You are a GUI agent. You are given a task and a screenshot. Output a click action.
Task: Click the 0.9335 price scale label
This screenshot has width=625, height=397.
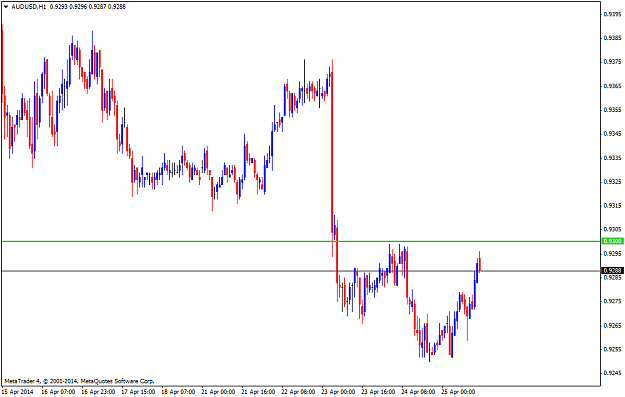pyautogui.click(x=613, y=158)
